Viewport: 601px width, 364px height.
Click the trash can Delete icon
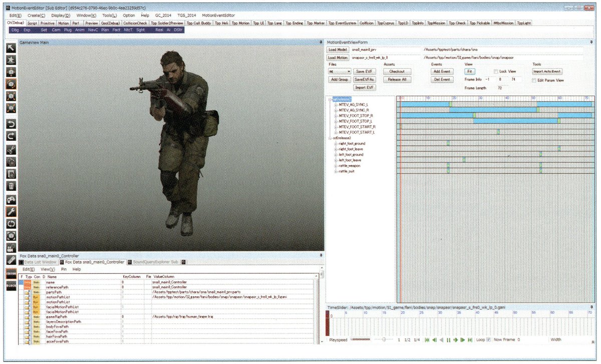pyautogui.click(x=11, y=186)
